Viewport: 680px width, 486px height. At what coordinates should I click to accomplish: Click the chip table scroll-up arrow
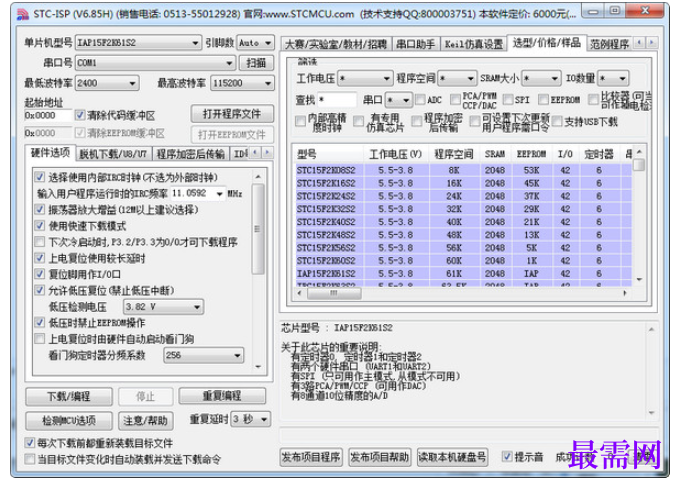click(x=639, y=152)
